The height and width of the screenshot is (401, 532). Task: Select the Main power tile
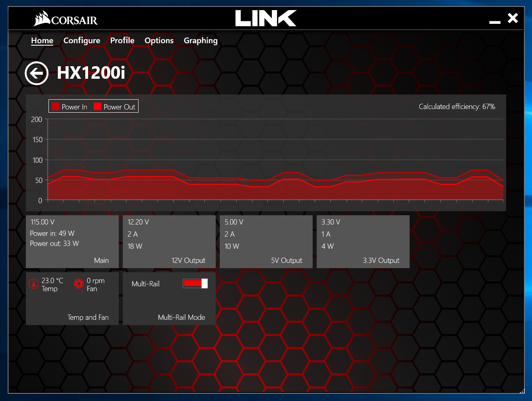tap(72, 241)
